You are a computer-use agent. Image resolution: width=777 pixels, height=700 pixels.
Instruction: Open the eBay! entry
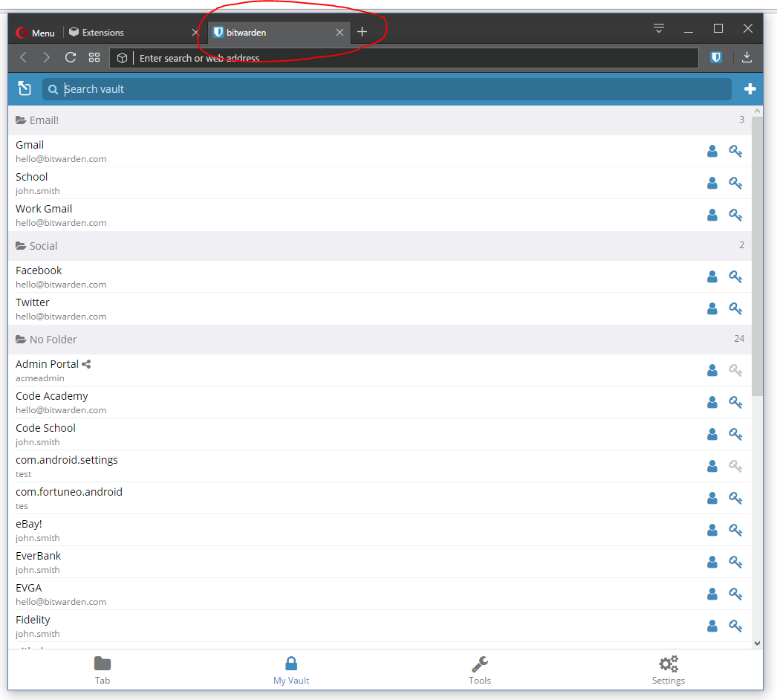pos(357,530)
